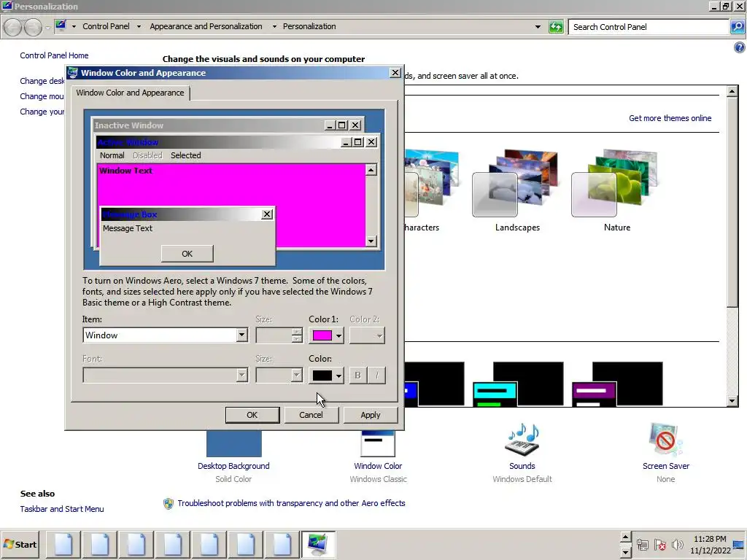Toggle the Bold font style button
The image size is (747, 560).
[357, 376]
